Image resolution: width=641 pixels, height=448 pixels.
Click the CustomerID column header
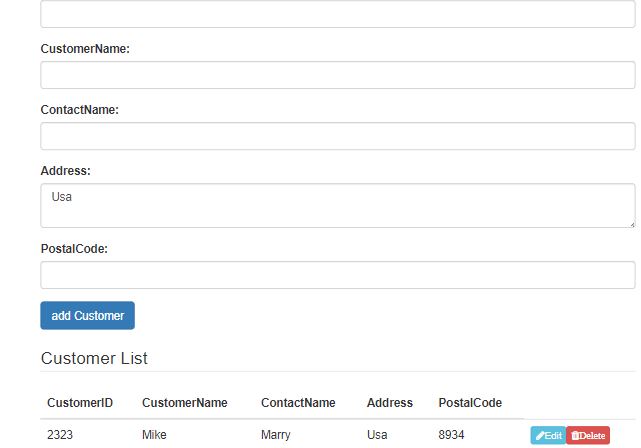coord(80,403)
